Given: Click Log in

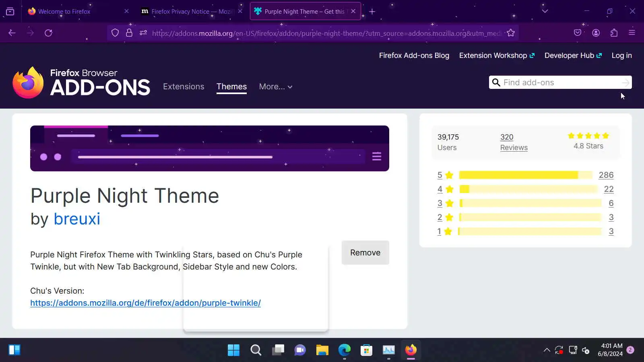Looking at the screenshot, I should (621, 56).
